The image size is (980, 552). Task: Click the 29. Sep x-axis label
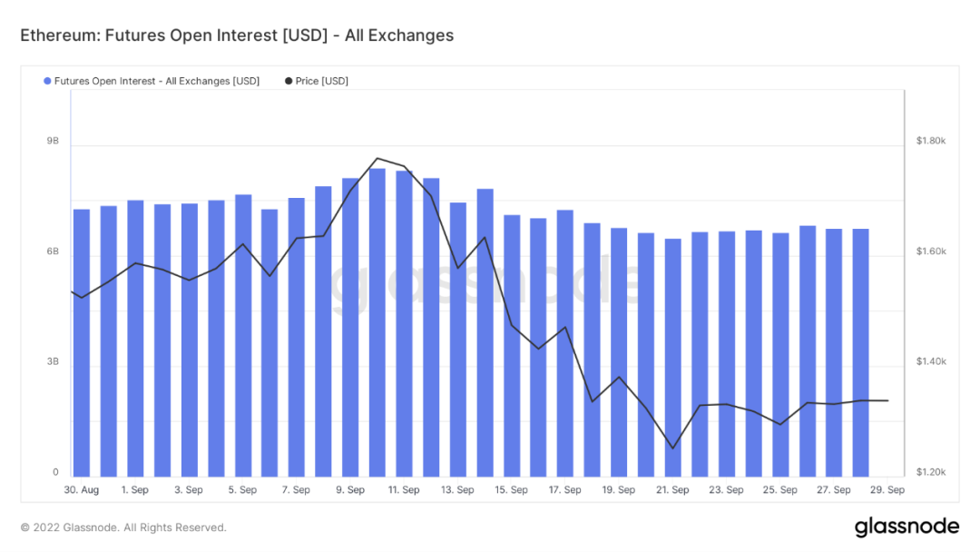887,489
